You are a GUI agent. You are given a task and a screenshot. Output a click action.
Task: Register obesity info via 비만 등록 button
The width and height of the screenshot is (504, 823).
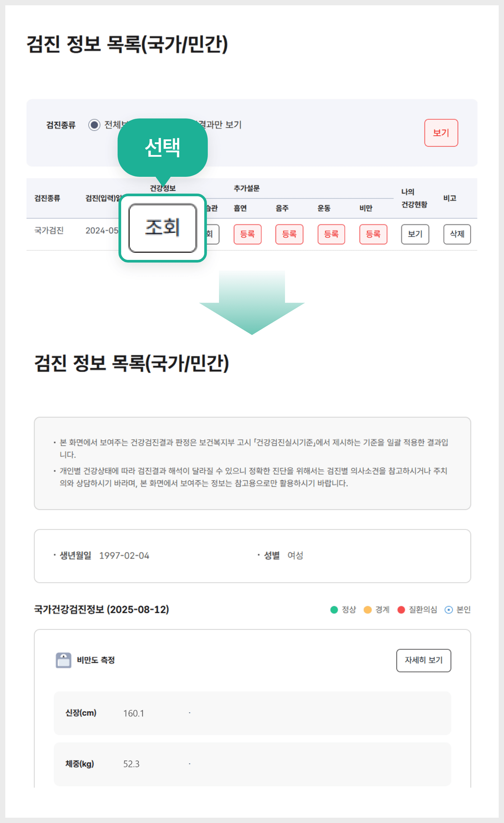[x=373, y=234]
